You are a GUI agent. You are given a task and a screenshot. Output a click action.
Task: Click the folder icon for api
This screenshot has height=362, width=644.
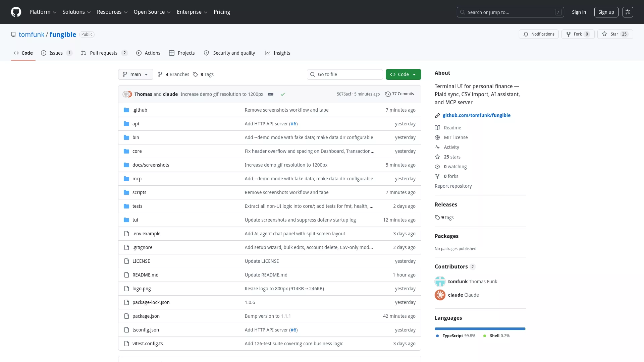point(126,124)
